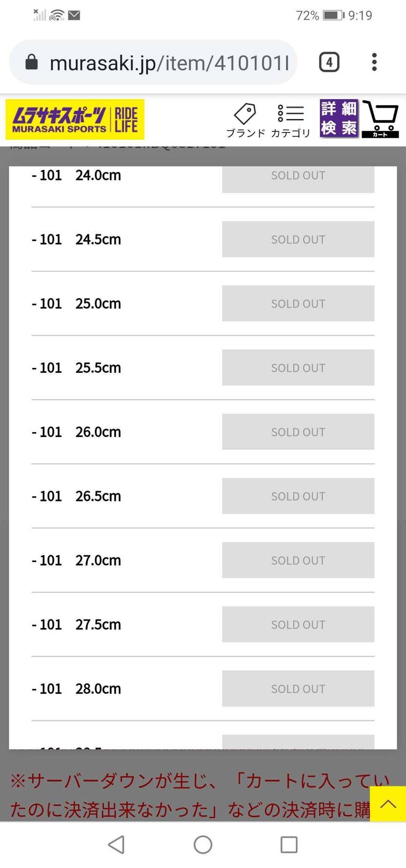406x868 pixels.
Task: Tap the Android back navigation button
Action: [116, 844]
